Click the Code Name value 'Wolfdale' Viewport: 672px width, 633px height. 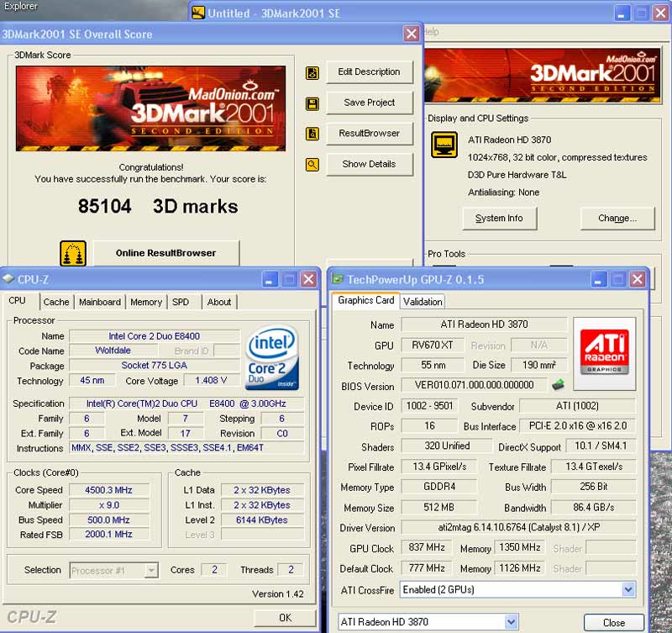tap(113, 351)
